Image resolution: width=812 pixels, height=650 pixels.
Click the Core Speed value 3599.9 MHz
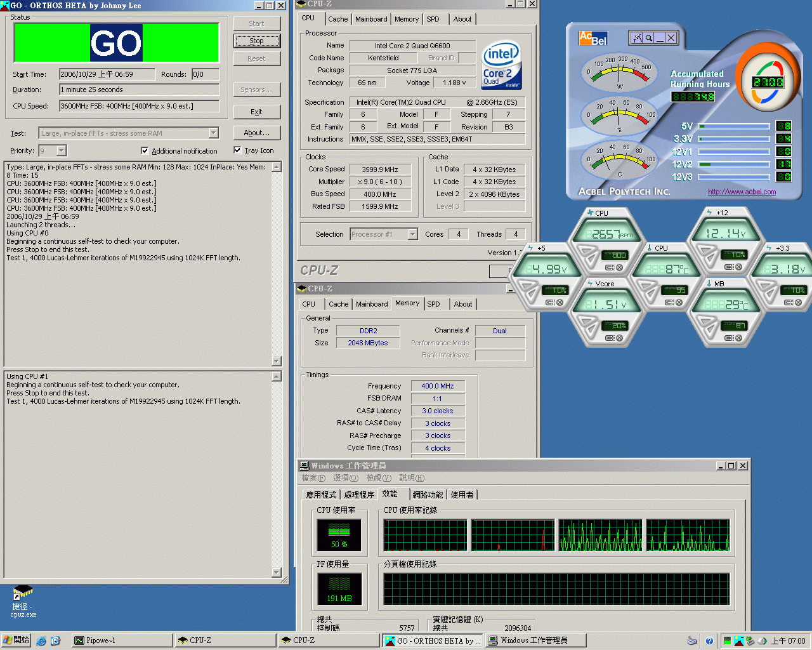coord(380,169)
